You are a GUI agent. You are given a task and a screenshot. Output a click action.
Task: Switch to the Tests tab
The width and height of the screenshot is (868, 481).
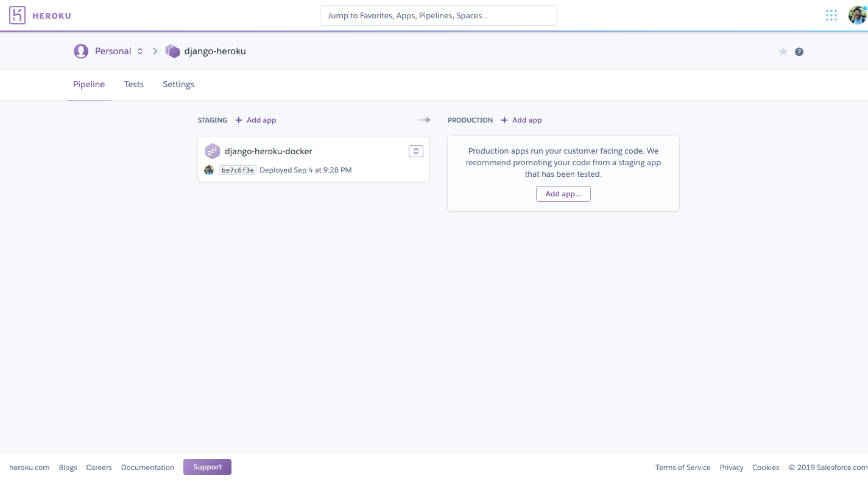(134, 84)
